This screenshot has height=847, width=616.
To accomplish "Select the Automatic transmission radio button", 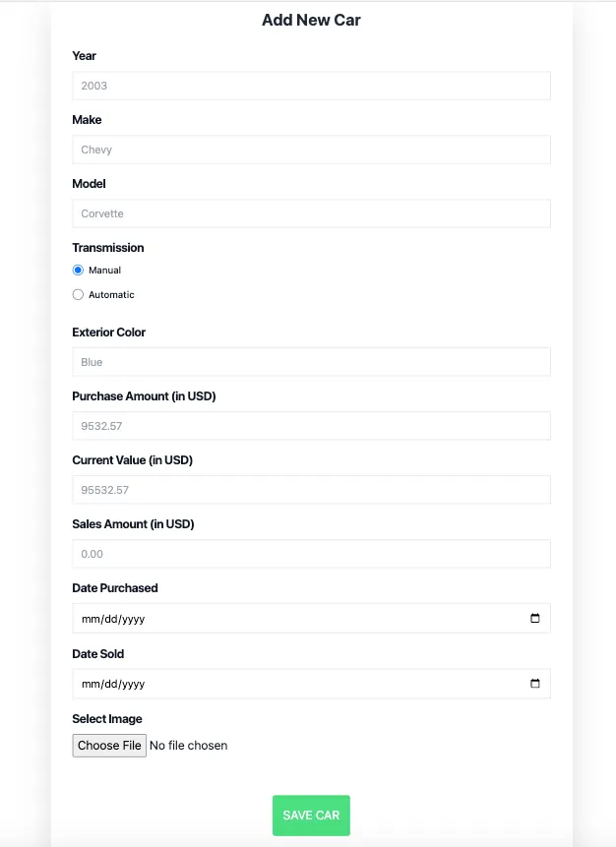I will 78,294.
